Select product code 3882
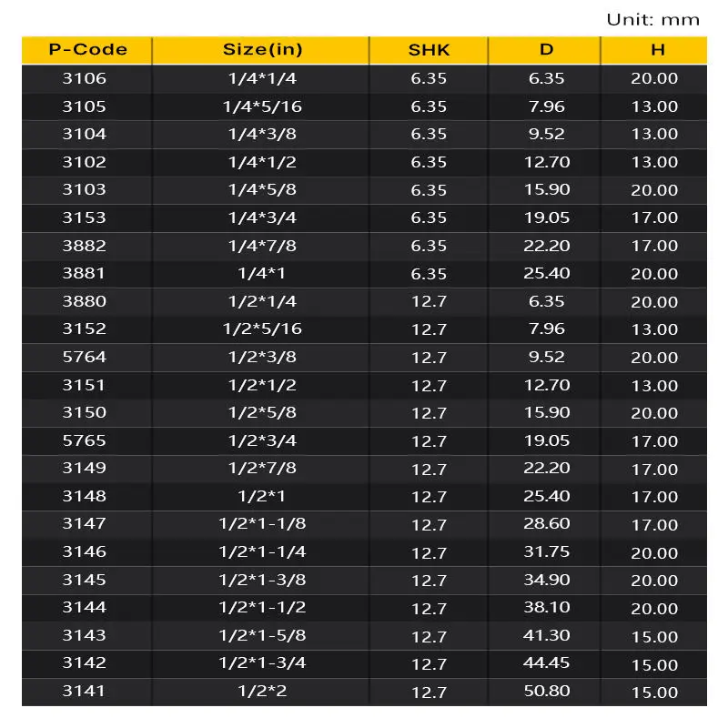Image resolution: width=728 pixels, height=728 pixels. click(x=85, y=246)
